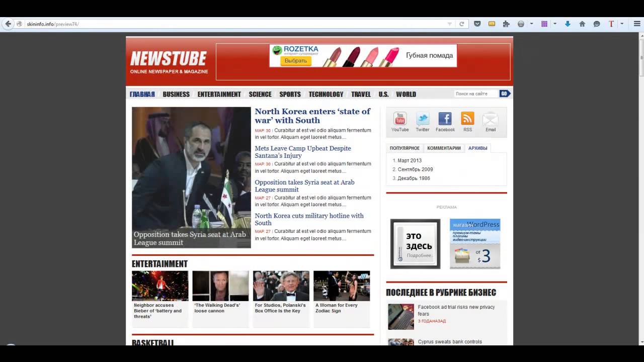
Task: Click the GO search button
Action: (x=504, y=94)
